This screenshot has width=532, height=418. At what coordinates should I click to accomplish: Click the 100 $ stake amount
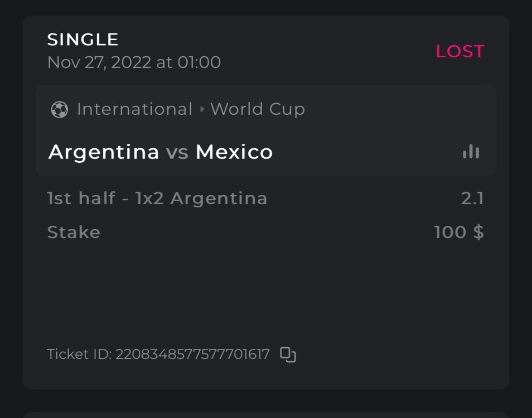click(458, 232)
